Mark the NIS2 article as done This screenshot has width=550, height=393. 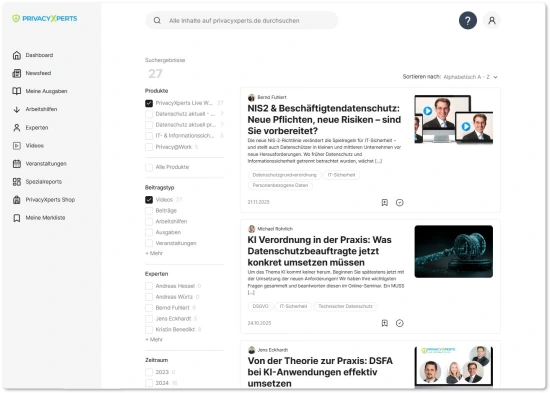pos(400,202)
